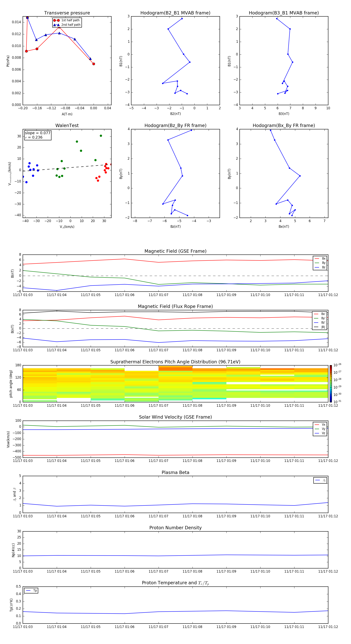The height and width of the screenshot is (644, 351).
Task: Click the 'Proton Number Density' title
Action: click(175, 528)
